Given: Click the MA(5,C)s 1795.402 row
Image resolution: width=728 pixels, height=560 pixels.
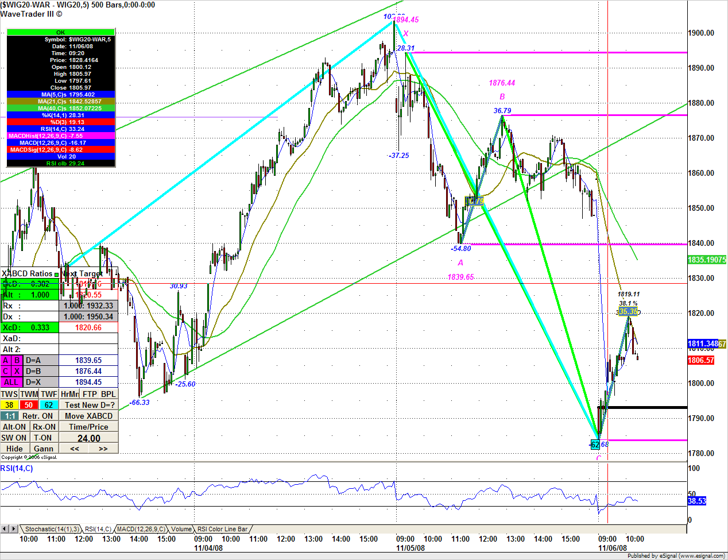Looking at the screenshot, I should point(61,94).
